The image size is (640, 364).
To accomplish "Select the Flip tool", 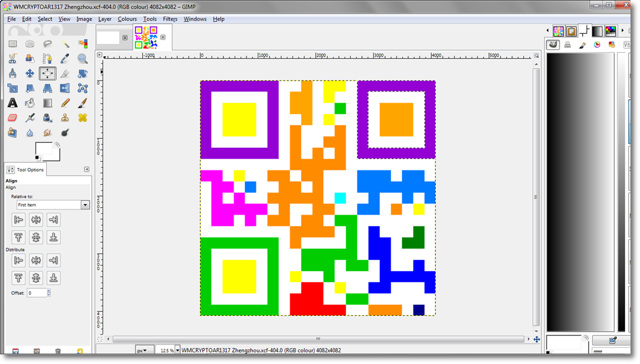I will pyautogui.click(x=65, y=88).
